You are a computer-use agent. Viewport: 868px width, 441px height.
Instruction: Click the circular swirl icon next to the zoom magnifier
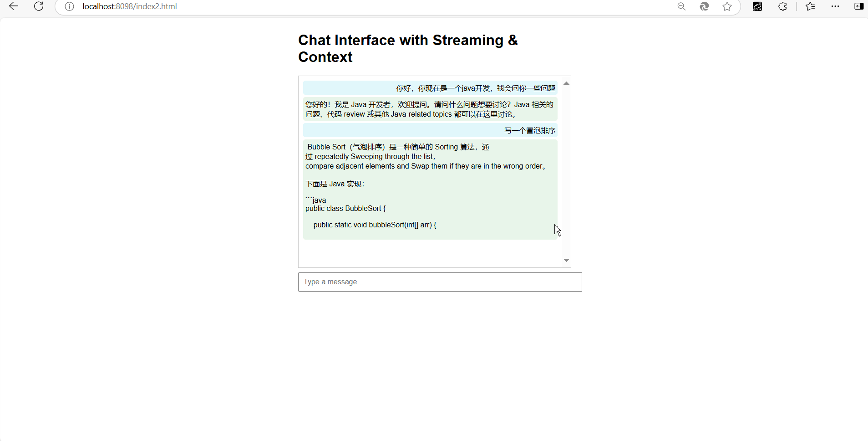pos(704,6)
